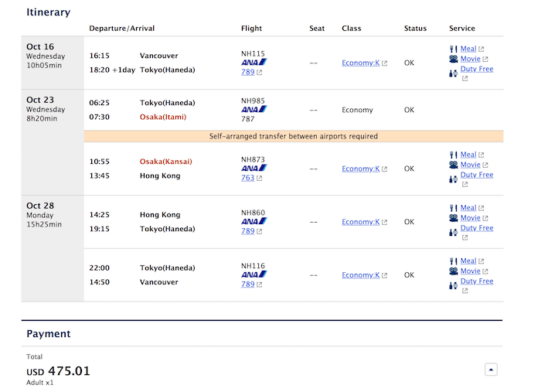Open the Movie link for flight NH116

pos(470,271)
